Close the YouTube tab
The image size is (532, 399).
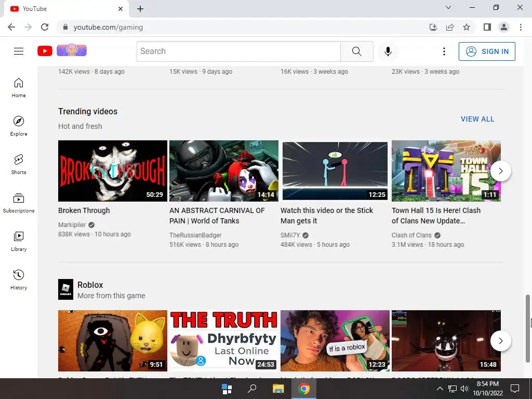click(x=121, y=9)
